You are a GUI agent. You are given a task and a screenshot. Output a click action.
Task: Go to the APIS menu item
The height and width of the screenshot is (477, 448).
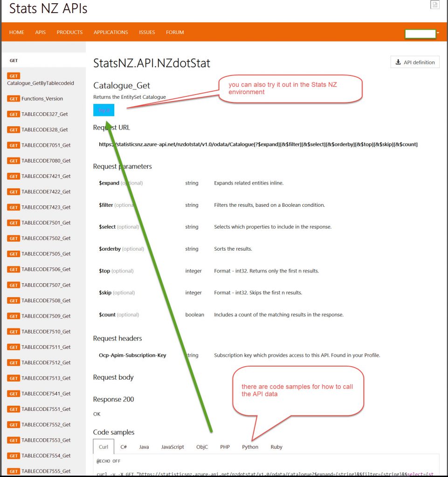click(x=41, y=33)
